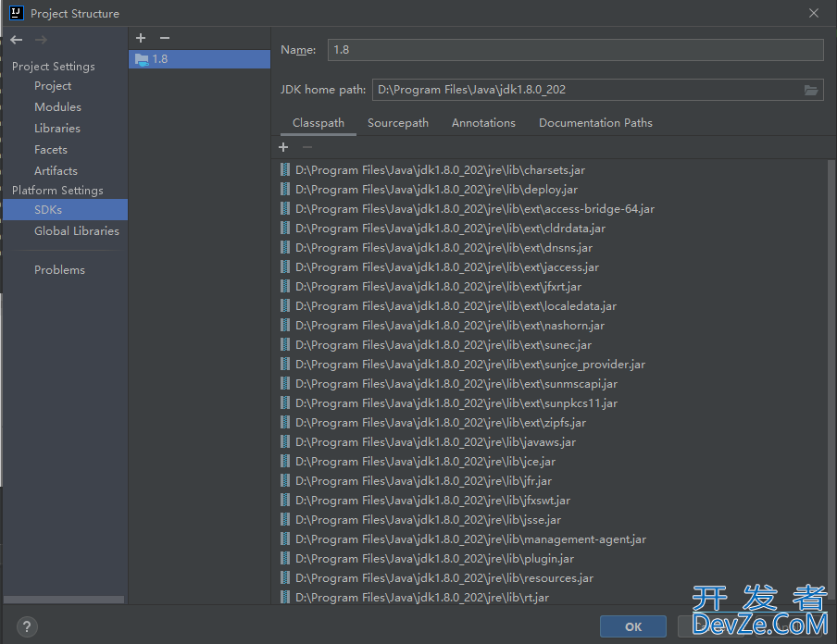Click jar icon beside jfxrt.jar

click(285, 287)
